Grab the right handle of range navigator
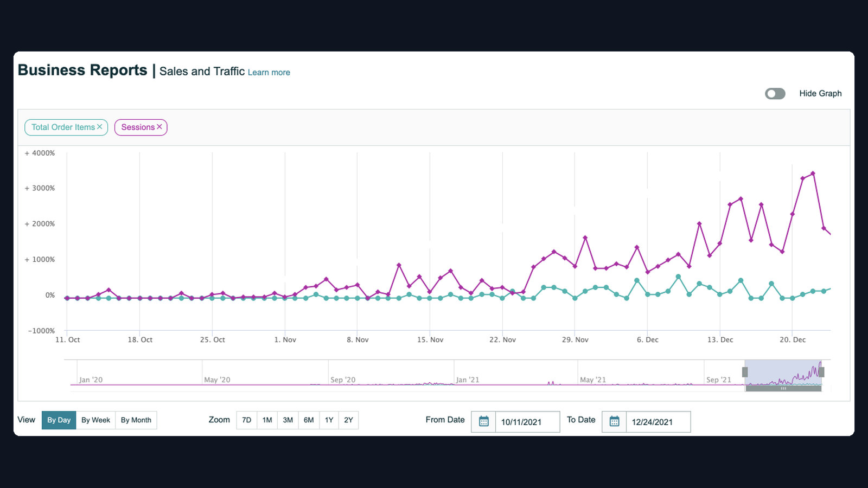Screen dimensions: 868x488 tap(821, 372)
